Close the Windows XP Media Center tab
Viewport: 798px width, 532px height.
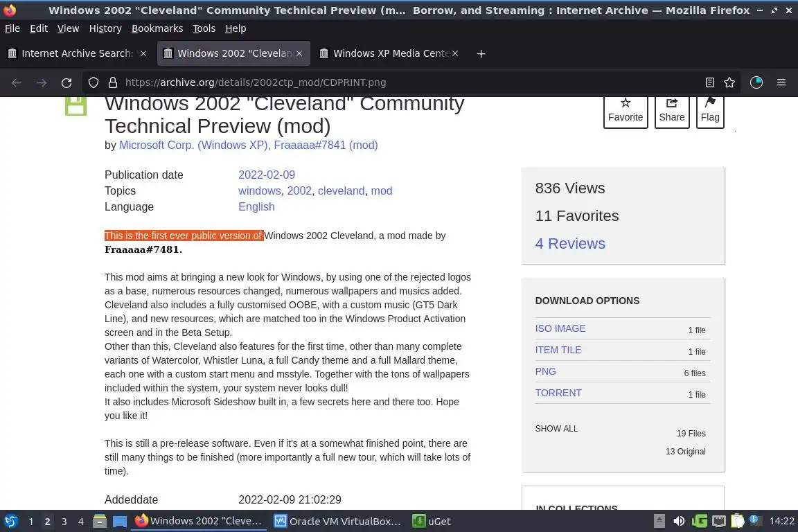pyautogui.click(x=455, y=53)
